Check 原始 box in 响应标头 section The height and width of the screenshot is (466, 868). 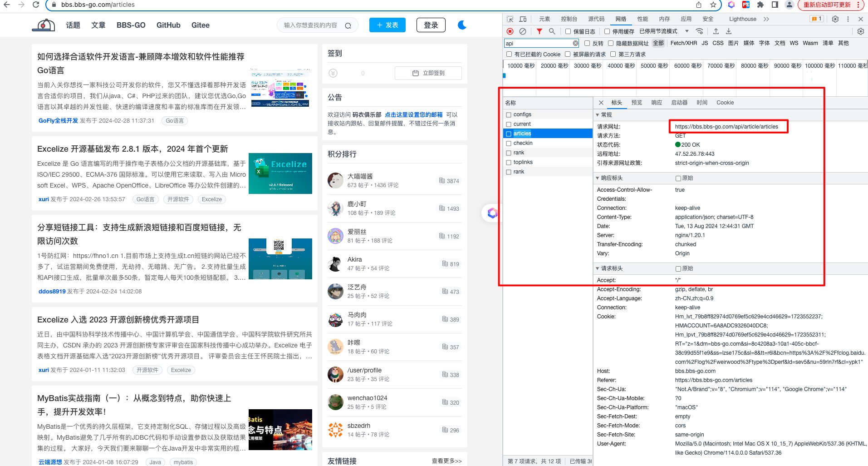678,178
